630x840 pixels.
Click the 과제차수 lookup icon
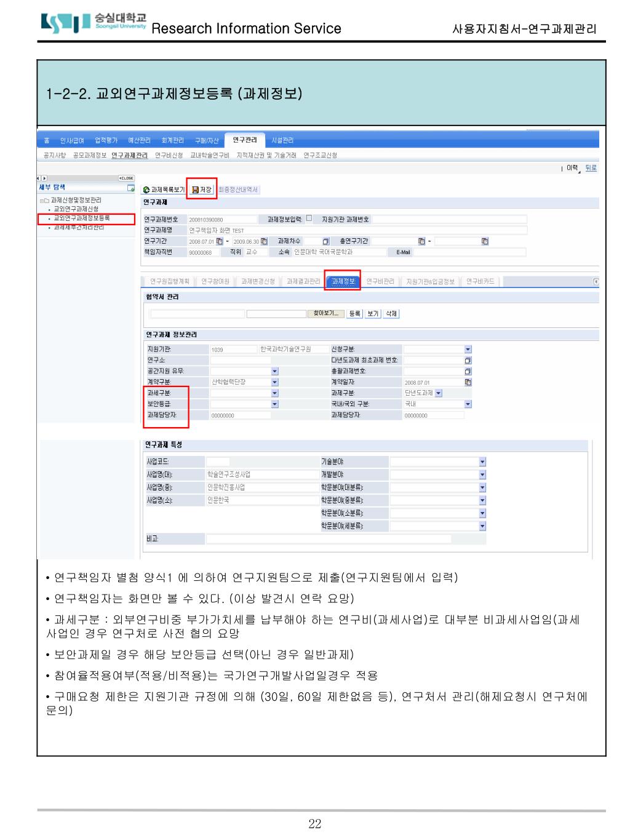326,241
